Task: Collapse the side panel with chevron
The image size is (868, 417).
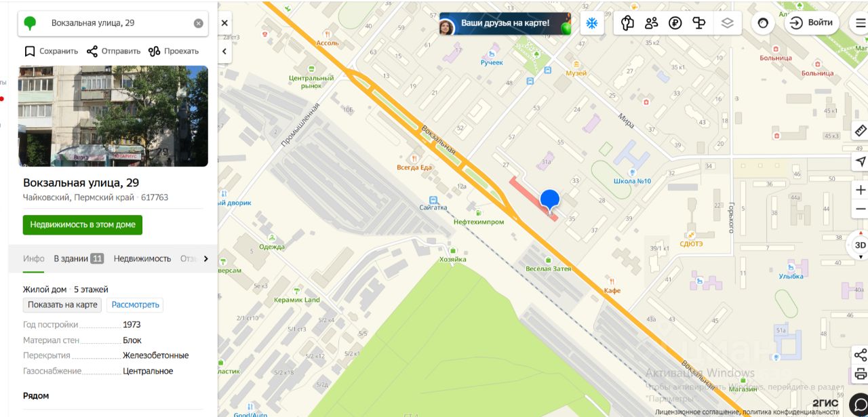Action: 224,51
